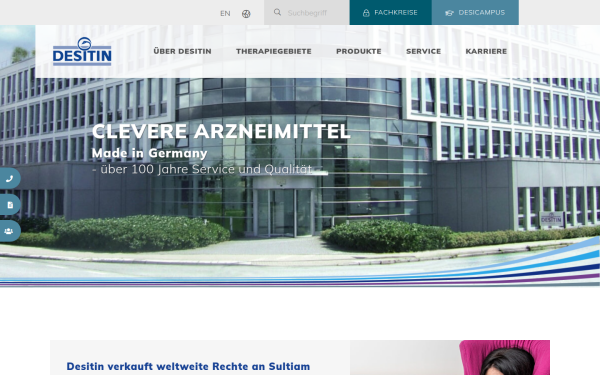600x375 pixels.
Task: Open the phone contact side button
Action: click(9, 178)
